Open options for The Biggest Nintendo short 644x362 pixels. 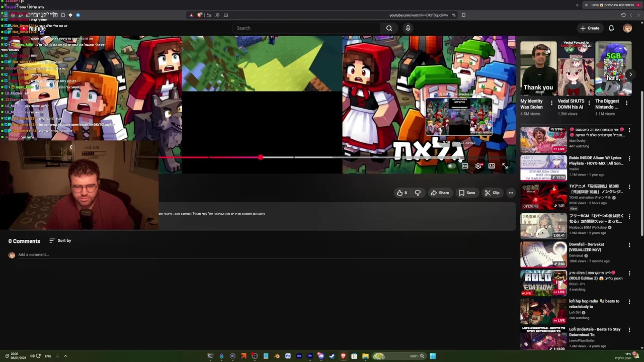626,103
